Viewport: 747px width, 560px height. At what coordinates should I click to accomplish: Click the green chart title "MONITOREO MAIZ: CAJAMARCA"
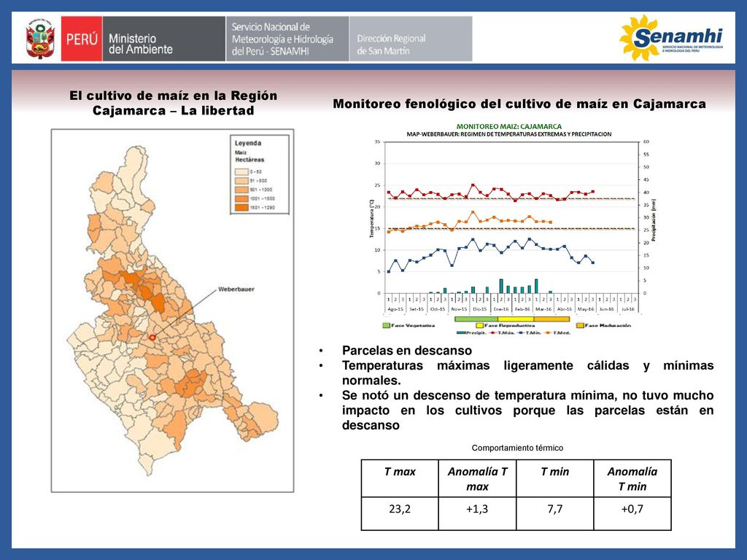pos(508,127)
